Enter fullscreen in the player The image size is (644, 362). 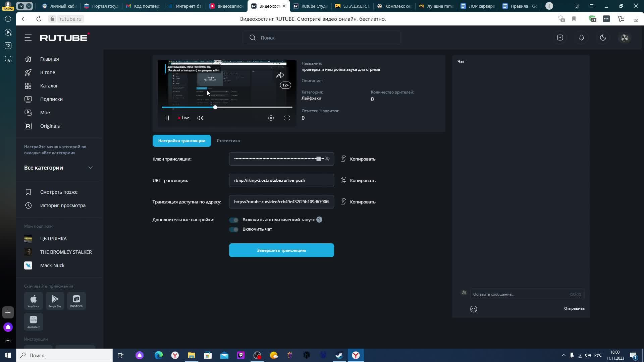[x=287, y=118]
